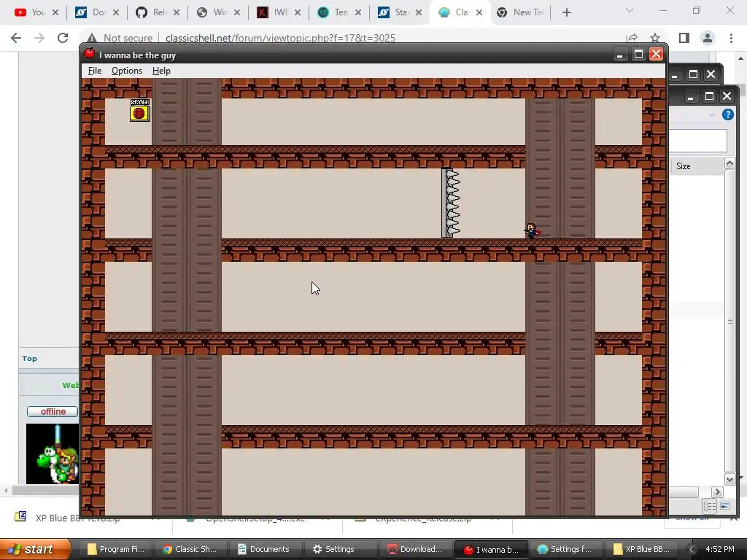The height and width of the screenshot is (560, 747).
Task: Click the Not secure warning icon
Action: coord(92,38)
